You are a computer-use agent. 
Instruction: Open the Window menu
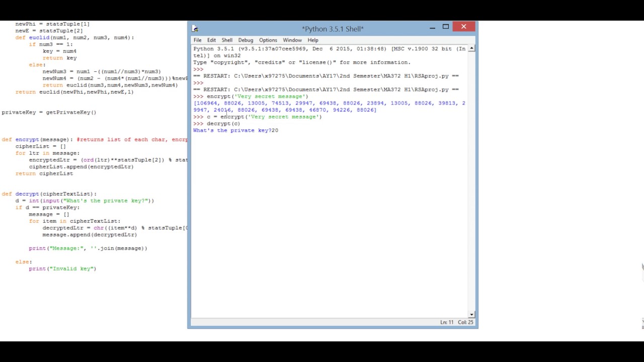(x=292, y=40)
